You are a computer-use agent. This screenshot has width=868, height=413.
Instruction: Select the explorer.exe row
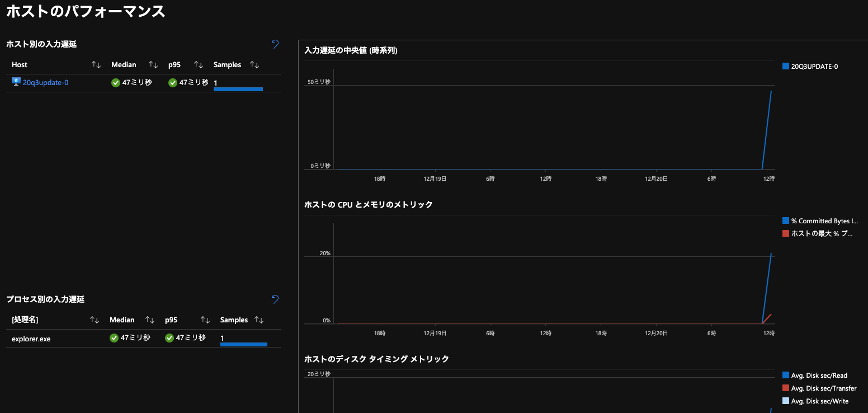click(x=31, y=339)
